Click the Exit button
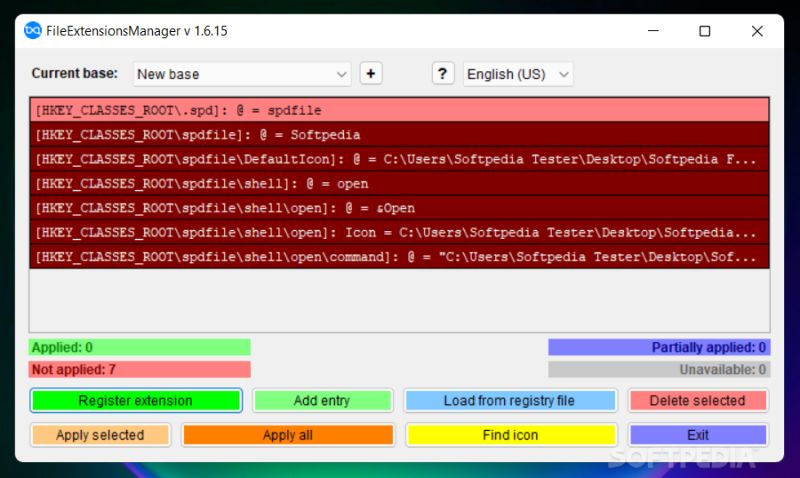 coord(697,435)
